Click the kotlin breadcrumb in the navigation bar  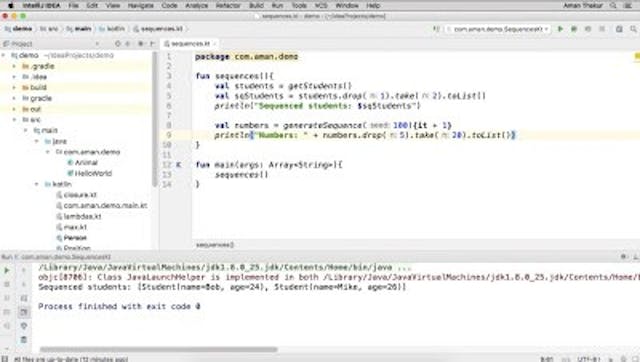[x=112, y=29]
